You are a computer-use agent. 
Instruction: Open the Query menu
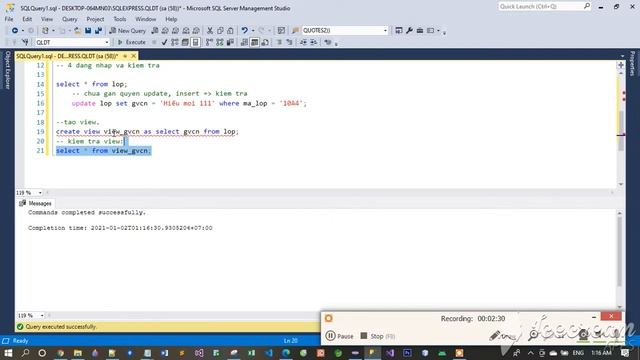point(69,19)
